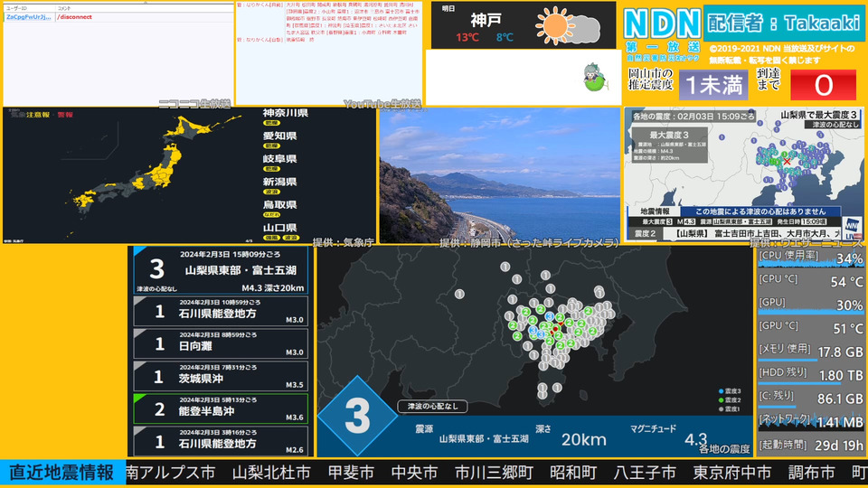Image resolution: width=868 pixels, height=488 pixels.
Task: Click the red X epicenter on Weathernews map
Action: 787,162
